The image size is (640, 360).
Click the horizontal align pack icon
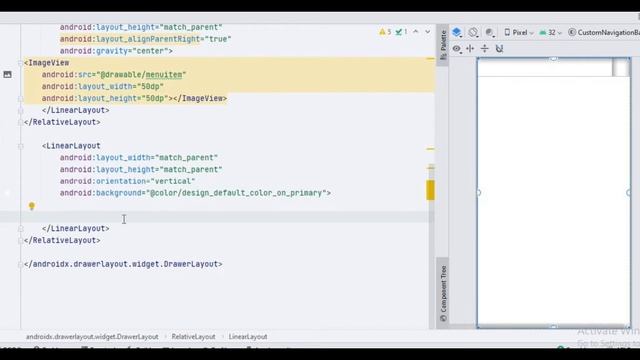(x=470, y=49)
